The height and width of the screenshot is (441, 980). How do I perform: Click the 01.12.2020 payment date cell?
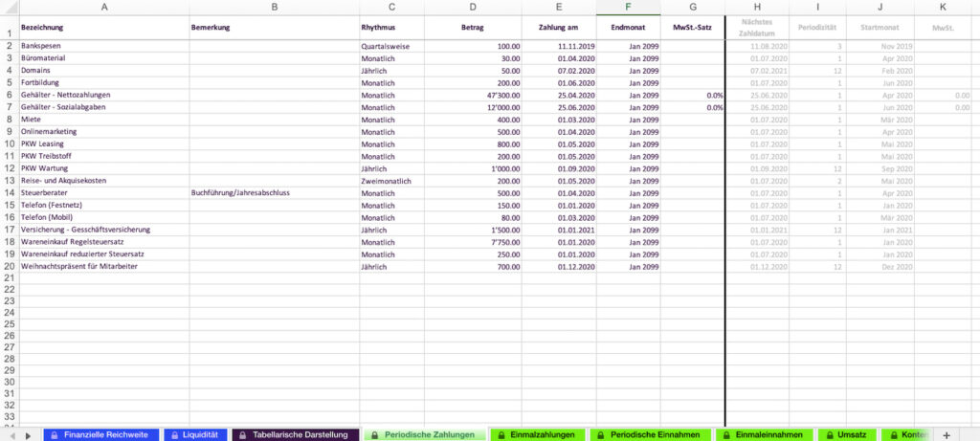pyautogui.click(x=559, y=267)
